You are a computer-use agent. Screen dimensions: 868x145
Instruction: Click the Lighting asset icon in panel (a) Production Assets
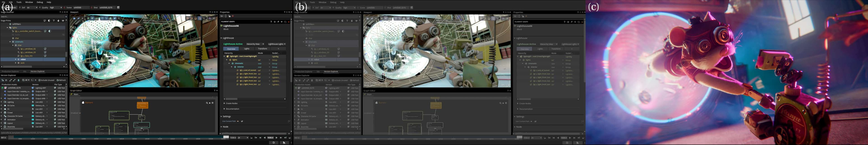pyautogui.click(x=5, y=102)
